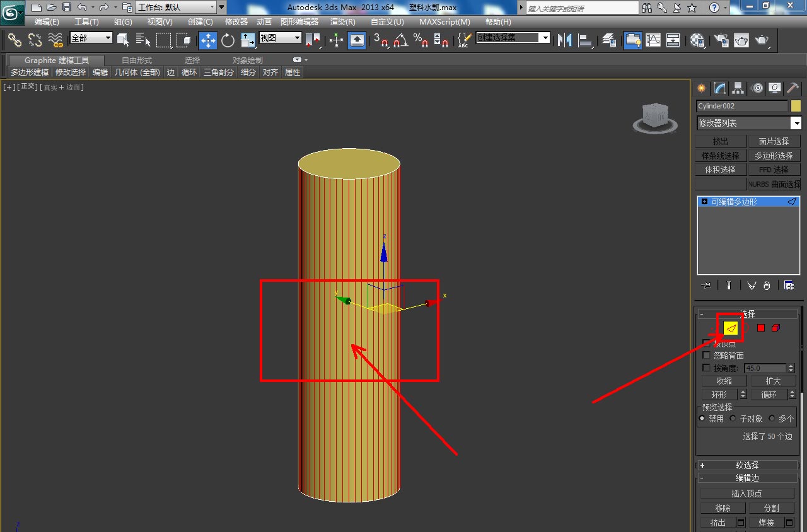Image resolution: width=807 pixels, height=532 pixels.
Task: Click the 扩大 button
Action: [x=773, y=381]
